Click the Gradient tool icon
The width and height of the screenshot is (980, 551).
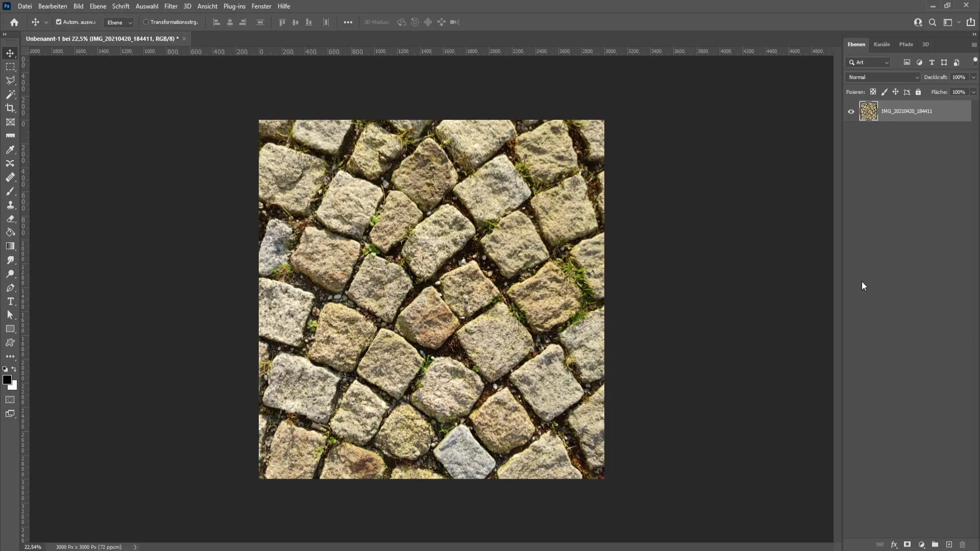click(x=10, y=246)
